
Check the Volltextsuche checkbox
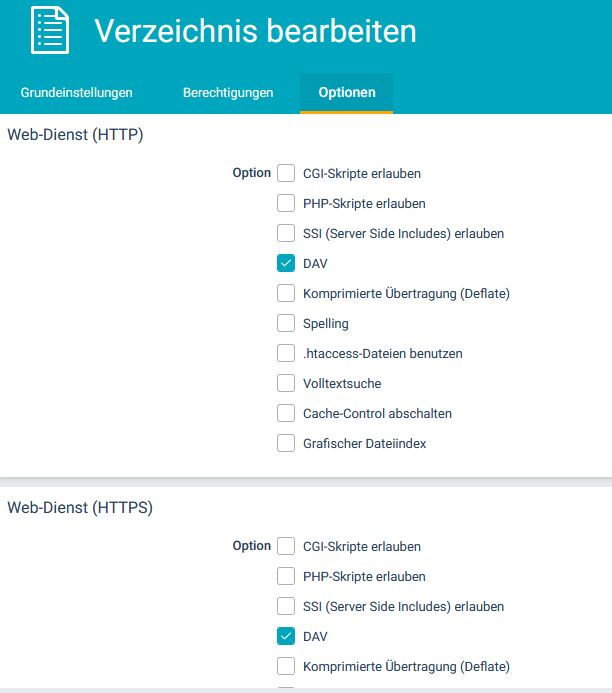click(286, 383)
